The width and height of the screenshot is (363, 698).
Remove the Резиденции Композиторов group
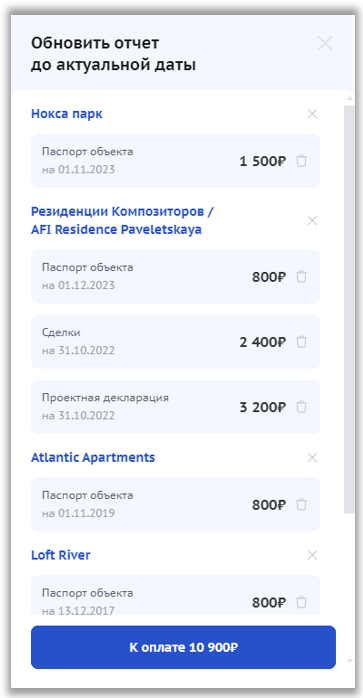(x=312, y=221)
